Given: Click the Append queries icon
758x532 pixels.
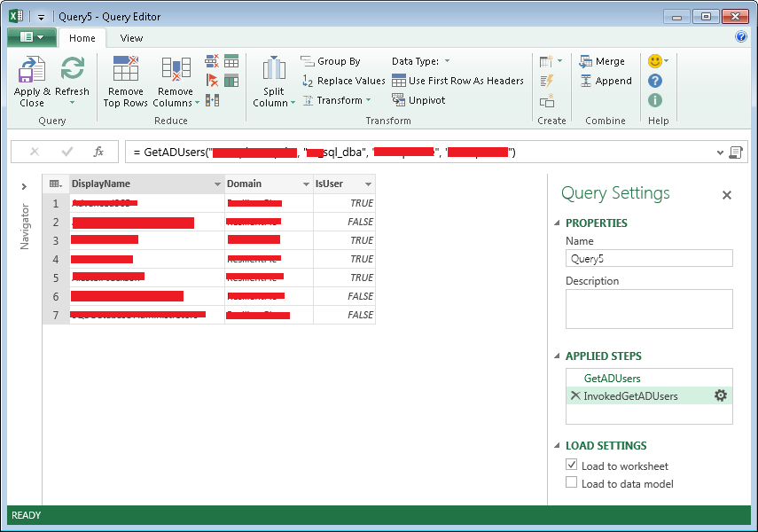Looking at the screenshot, I should pos(586,81).
